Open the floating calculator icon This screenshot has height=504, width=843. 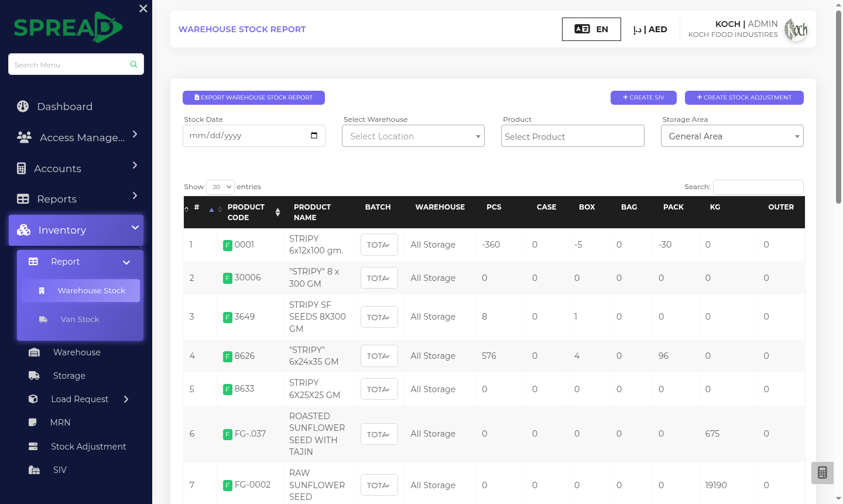coord(823,473)
